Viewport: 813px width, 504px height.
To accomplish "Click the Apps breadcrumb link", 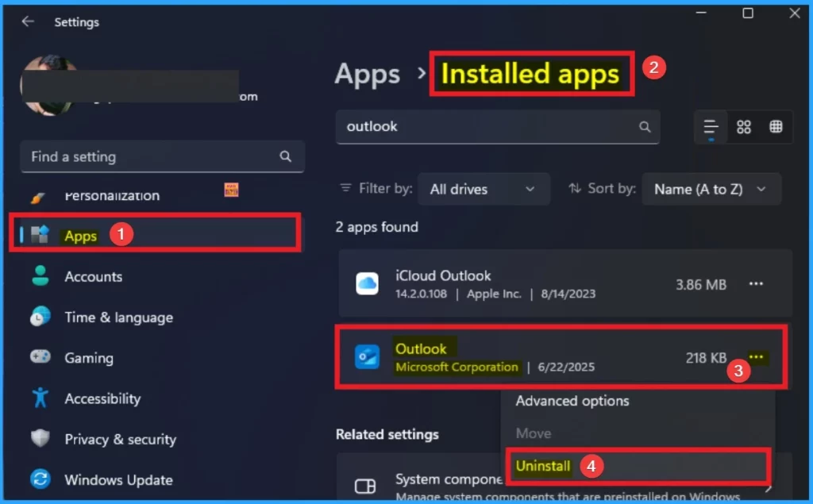I will point(367,74).
